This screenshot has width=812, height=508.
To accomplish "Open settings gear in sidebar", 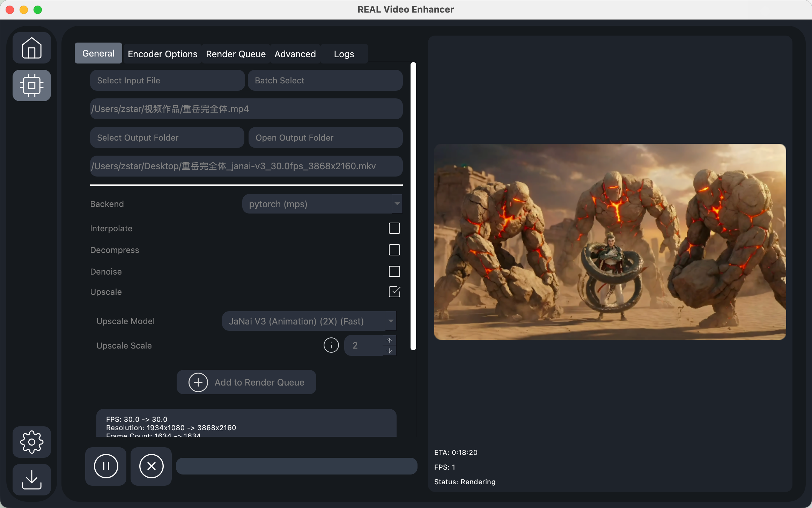I will [x=32, y=442].
